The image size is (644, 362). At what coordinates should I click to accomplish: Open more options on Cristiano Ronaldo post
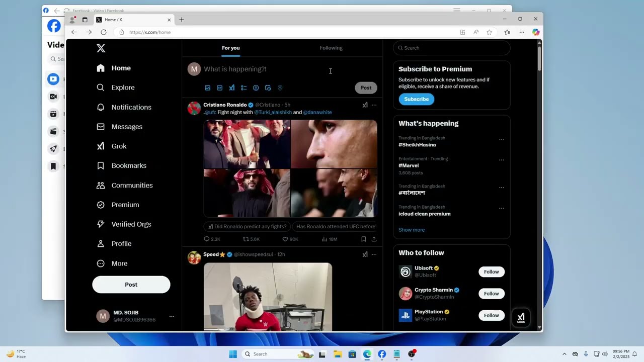[374, 105]
